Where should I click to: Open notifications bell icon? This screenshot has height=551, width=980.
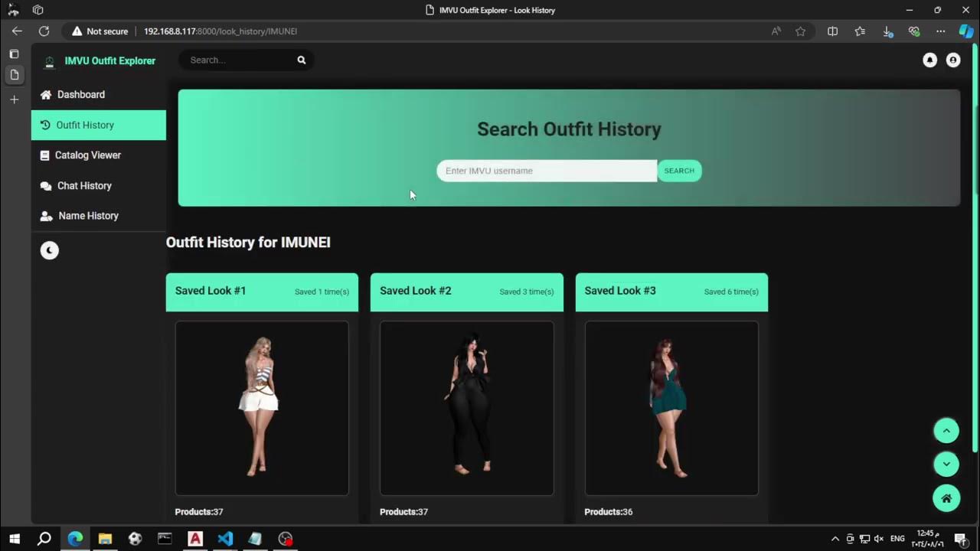tap(929, 60)
